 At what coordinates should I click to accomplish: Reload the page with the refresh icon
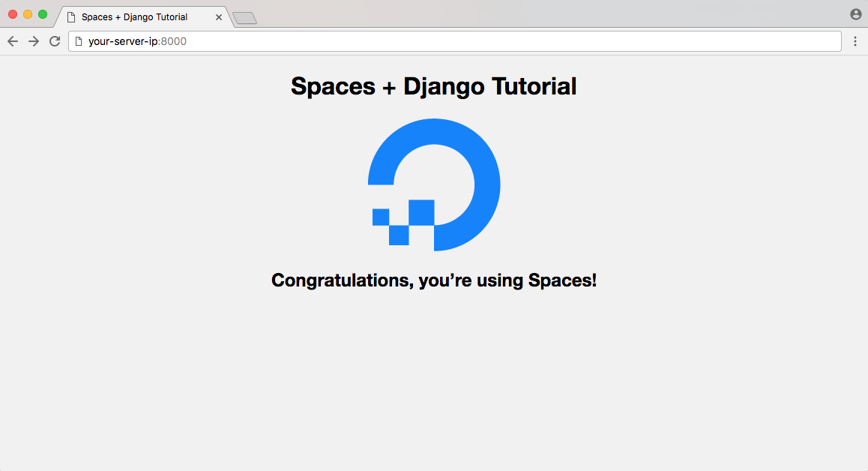coord(55,41)
